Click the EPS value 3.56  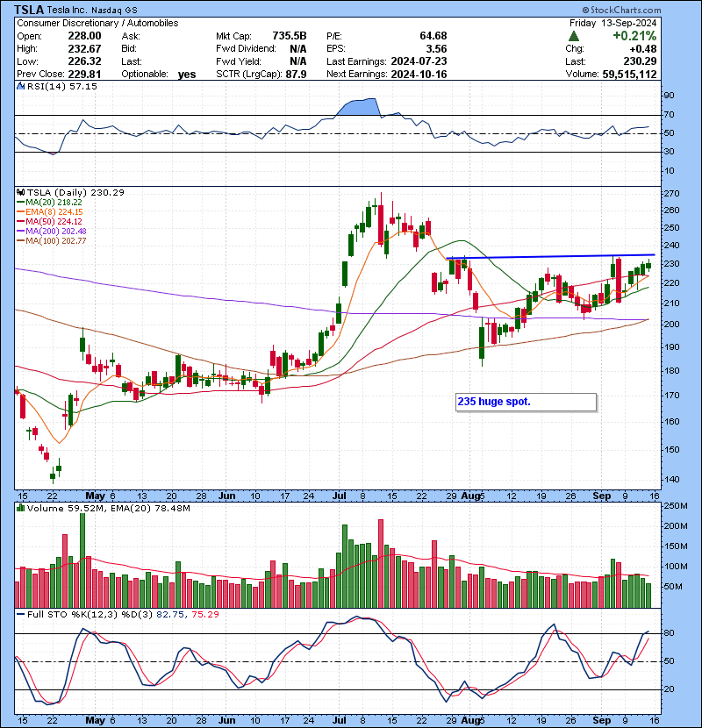[437, 49]
